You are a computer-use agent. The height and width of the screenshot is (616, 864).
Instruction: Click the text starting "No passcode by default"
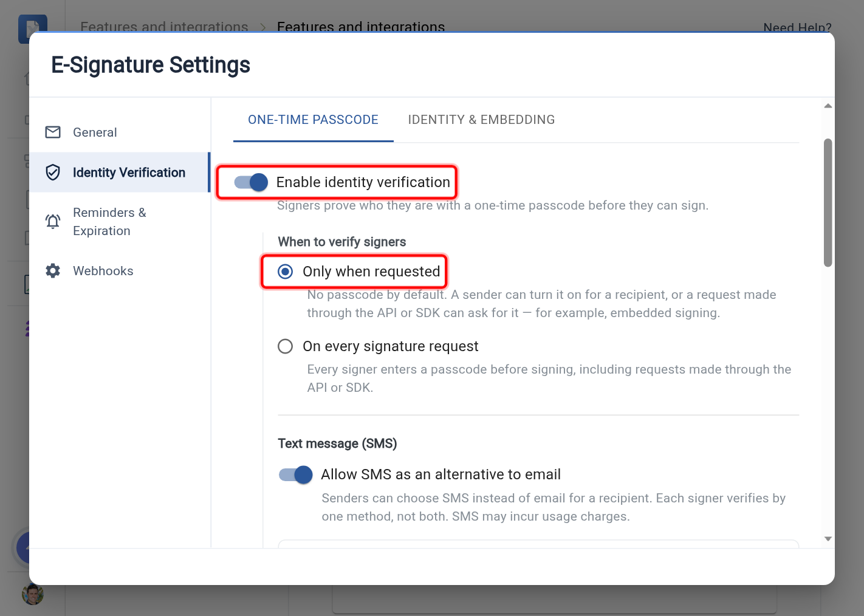click(x=541, y=304)
